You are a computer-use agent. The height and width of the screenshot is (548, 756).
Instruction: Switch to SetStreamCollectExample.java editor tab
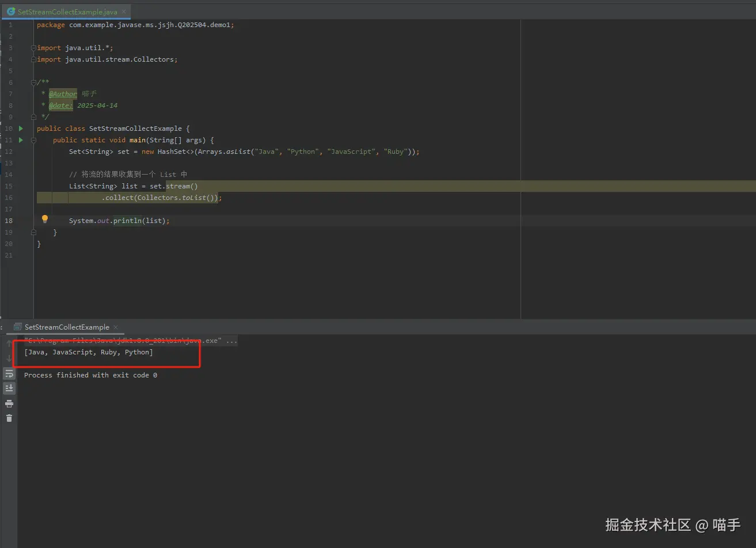pos(67,12)
